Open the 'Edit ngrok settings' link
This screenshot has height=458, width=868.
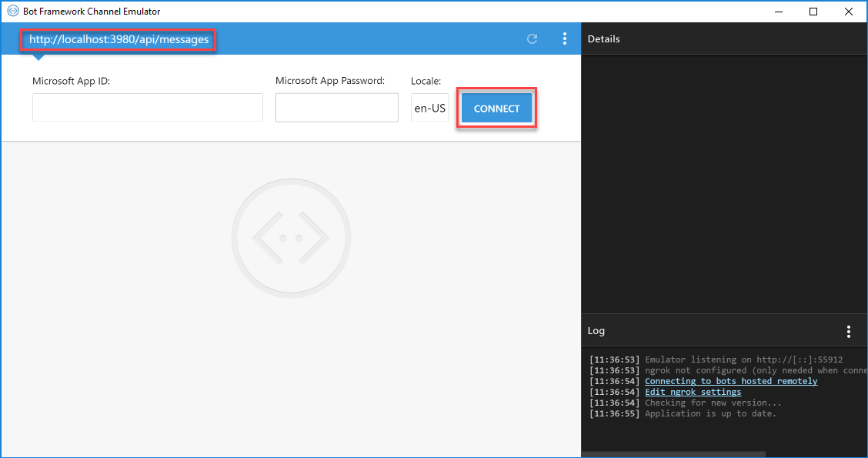pyautogui.click(x=693, y=392)
